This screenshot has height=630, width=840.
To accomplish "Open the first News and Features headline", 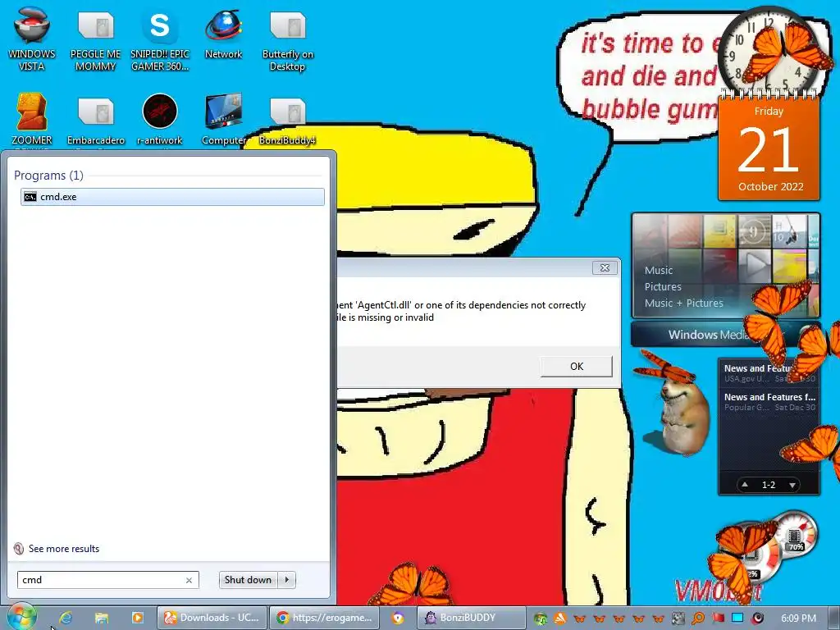I will pos(769,373).
